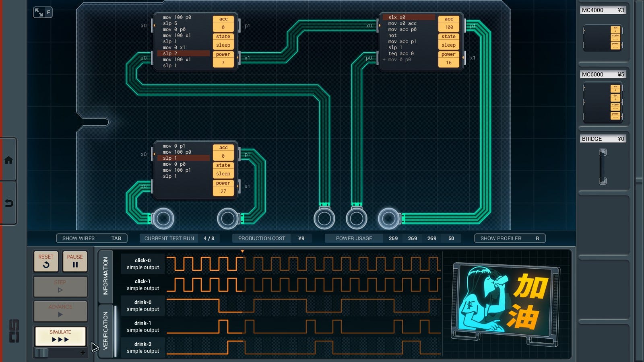Select the click-0 simple output row

[143, 264]
